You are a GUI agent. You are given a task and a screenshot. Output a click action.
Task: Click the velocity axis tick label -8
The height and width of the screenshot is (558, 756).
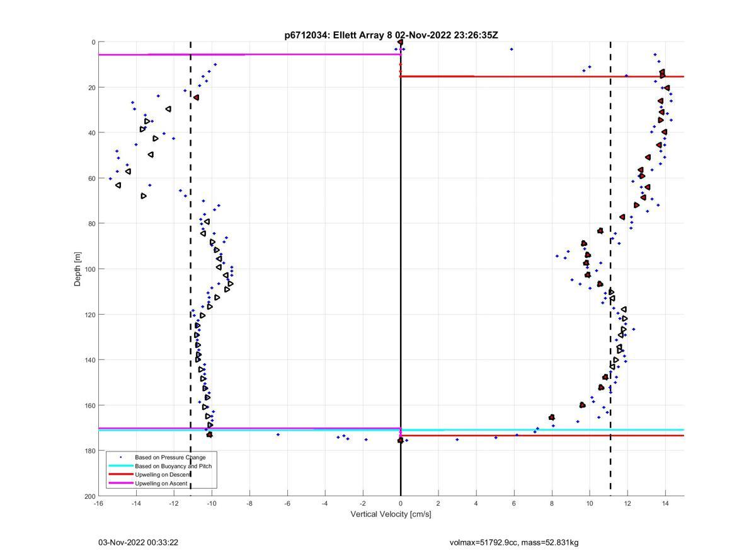click(249, 503)
